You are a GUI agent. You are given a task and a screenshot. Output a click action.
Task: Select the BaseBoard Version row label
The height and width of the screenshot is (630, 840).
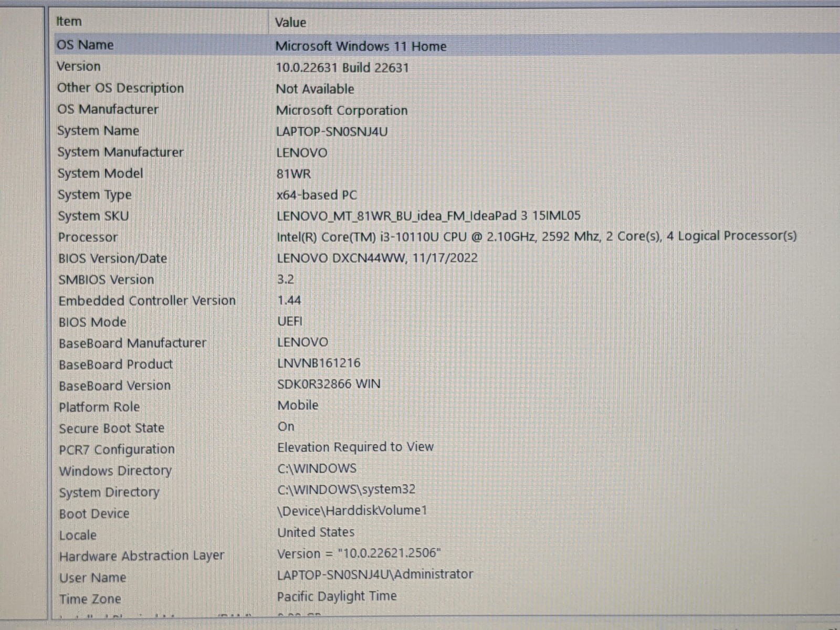click(x=114, y=386)
